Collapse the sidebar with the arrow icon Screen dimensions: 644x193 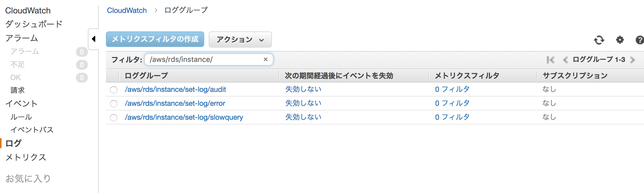click(94, 39)
